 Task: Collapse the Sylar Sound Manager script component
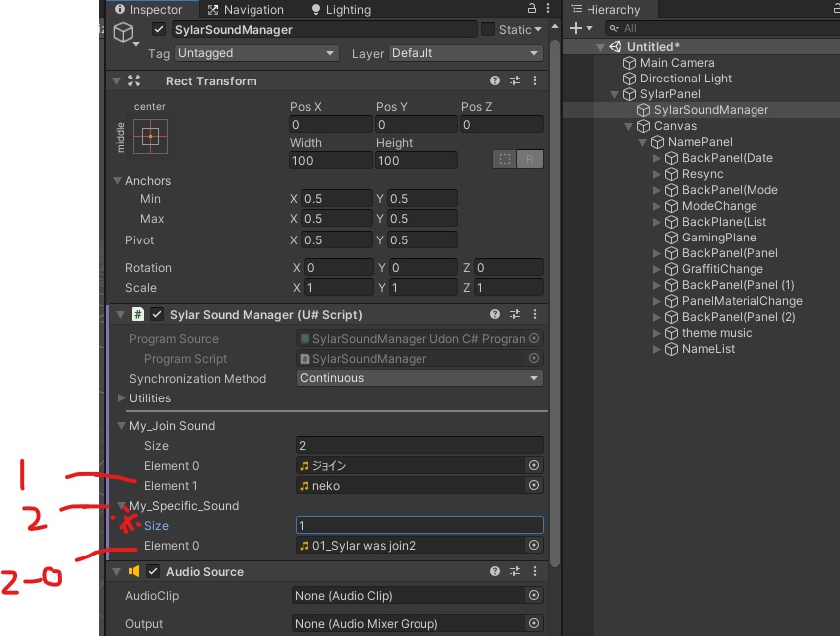120,314
